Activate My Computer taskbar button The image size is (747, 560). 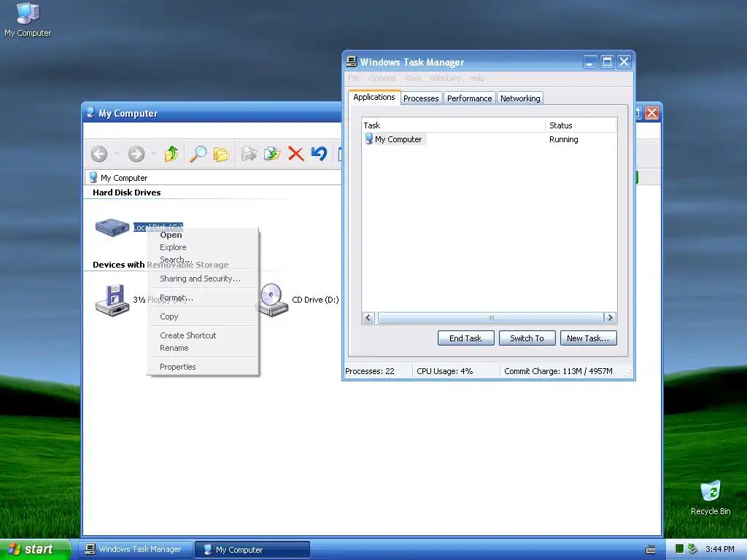(252, 550)
